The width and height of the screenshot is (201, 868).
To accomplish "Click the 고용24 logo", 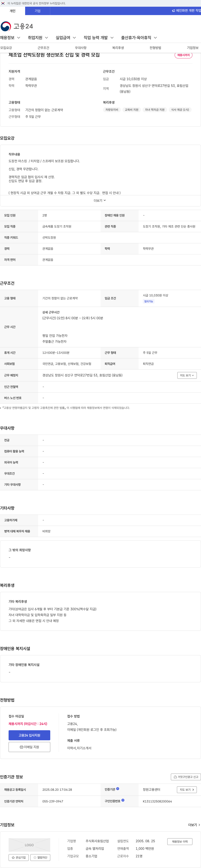I will coord(17,26).
